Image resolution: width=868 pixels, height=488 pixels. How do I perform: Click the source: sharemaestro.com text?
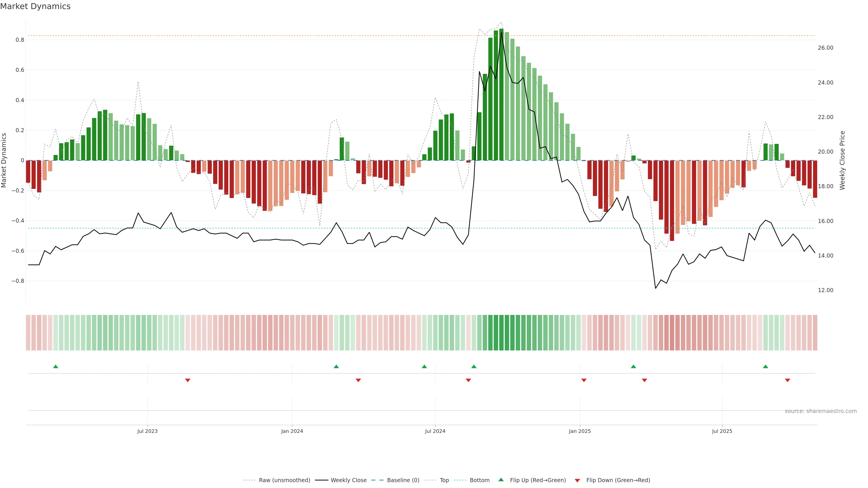pyautogui.click(x=821, y=411)
